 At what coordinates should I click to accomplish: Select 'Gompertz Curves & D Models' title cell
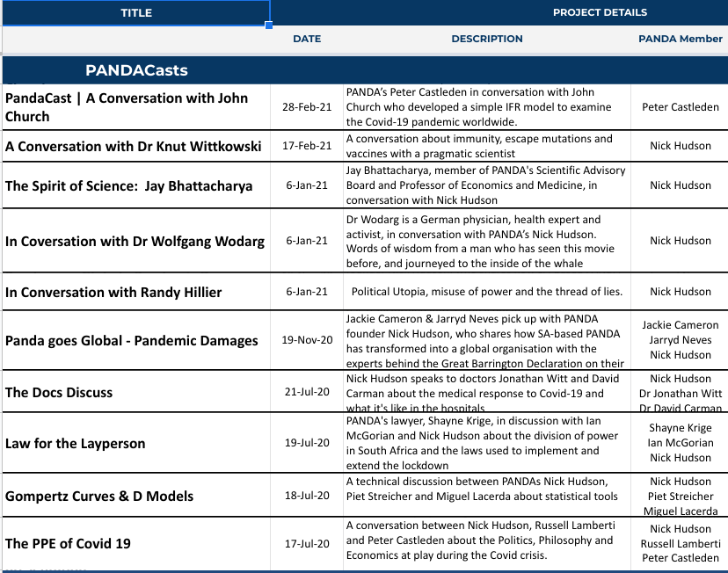click(136, 496)
